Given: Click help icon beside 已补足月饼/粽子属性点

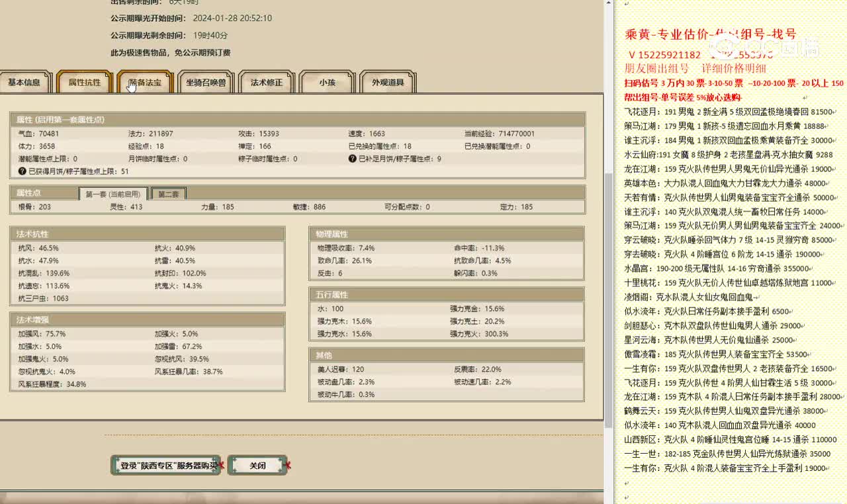Looking at the screenshot, I should [x=353, y=159].
